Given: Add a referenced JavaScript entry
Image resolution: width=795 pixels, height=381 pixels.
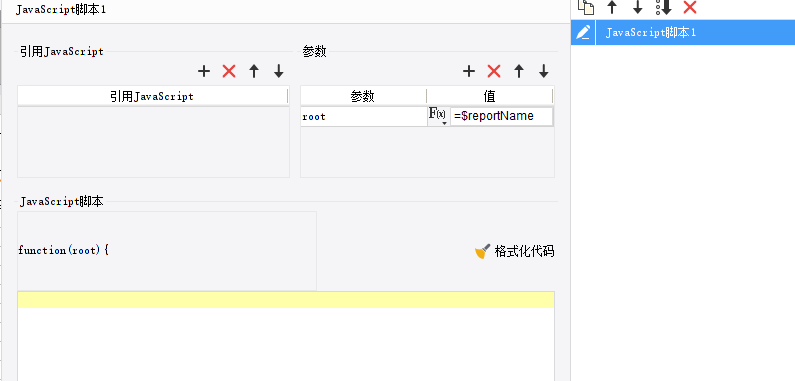Looking at the screenshot, I should click(x=204, y=71).
